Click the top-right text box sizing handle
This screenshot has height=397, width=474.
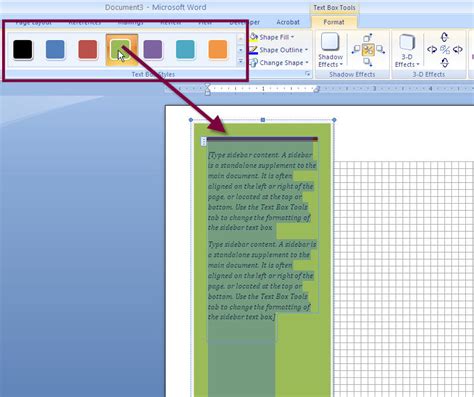(x=334, y=120)
